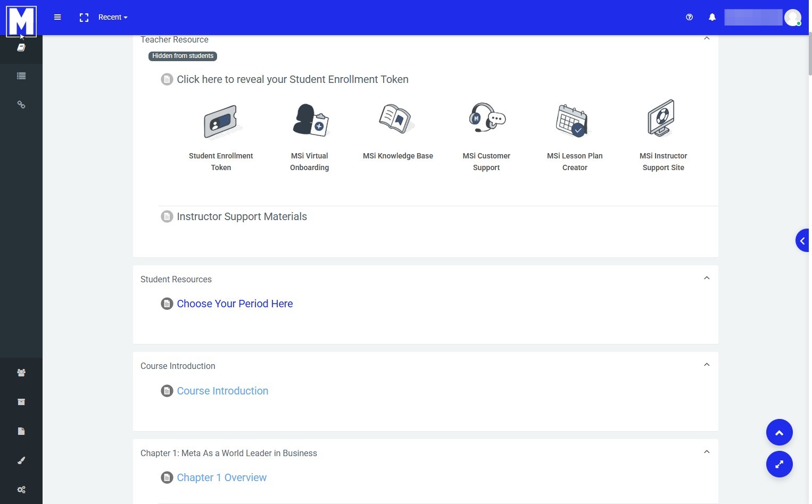This screenshot has width=812, height=504.
Task: Open the gears settings icon in sidebar
Action: pyautogui.click(x=21, y=490)
